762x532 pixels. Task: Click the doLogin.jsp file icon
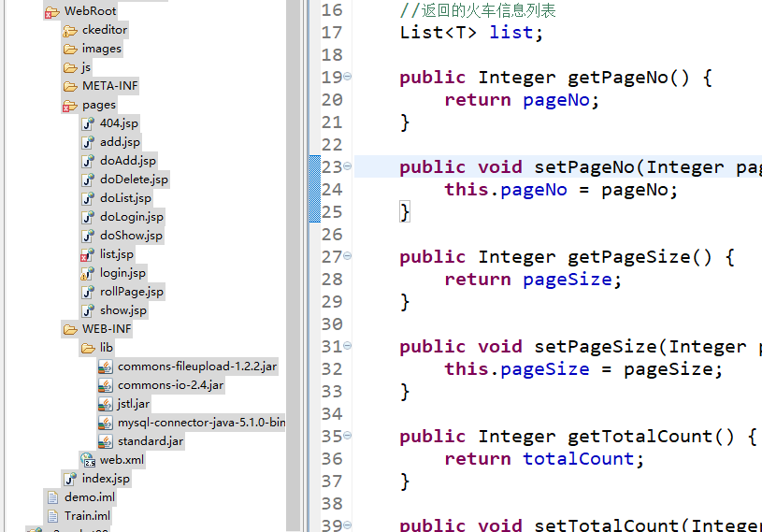(88, 217)
